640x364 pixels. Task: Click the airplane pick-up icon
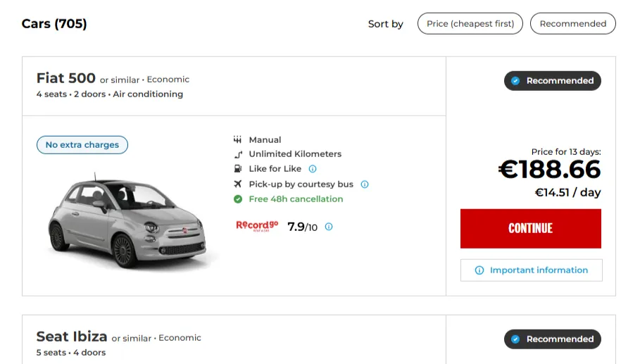(x=238, y=184)
